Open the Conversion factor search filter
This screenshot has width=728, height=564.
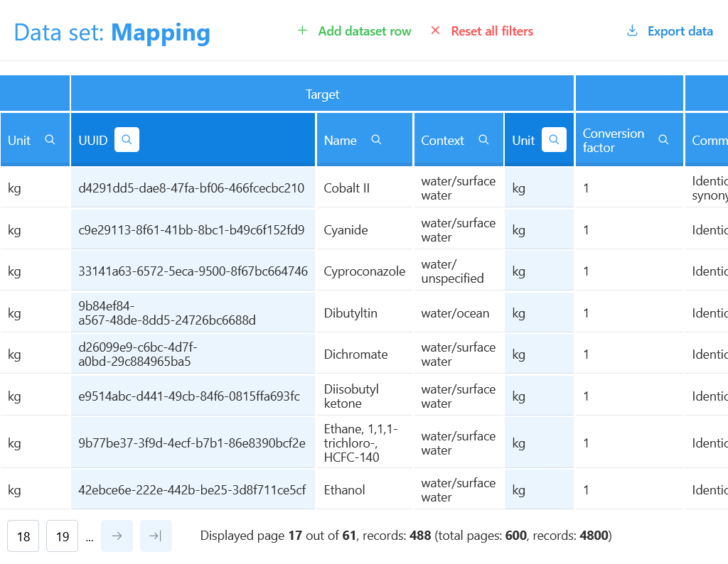pos(663,140)
